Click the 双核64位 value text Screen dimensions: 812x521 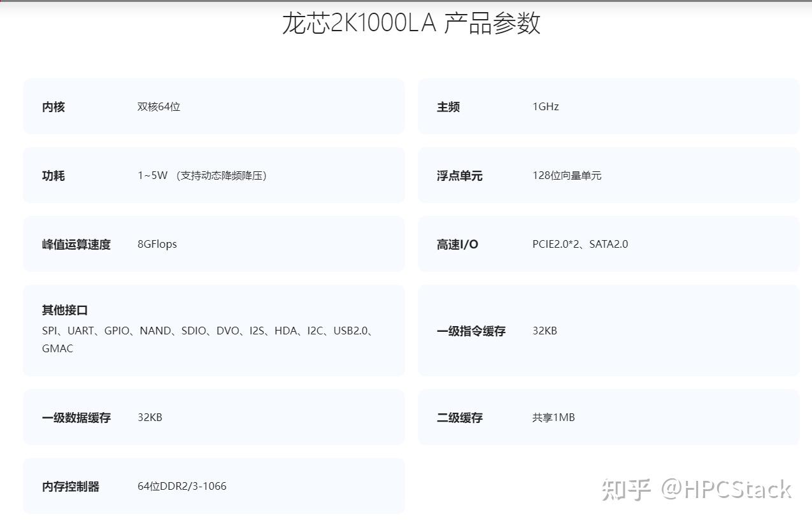point(159,106)
